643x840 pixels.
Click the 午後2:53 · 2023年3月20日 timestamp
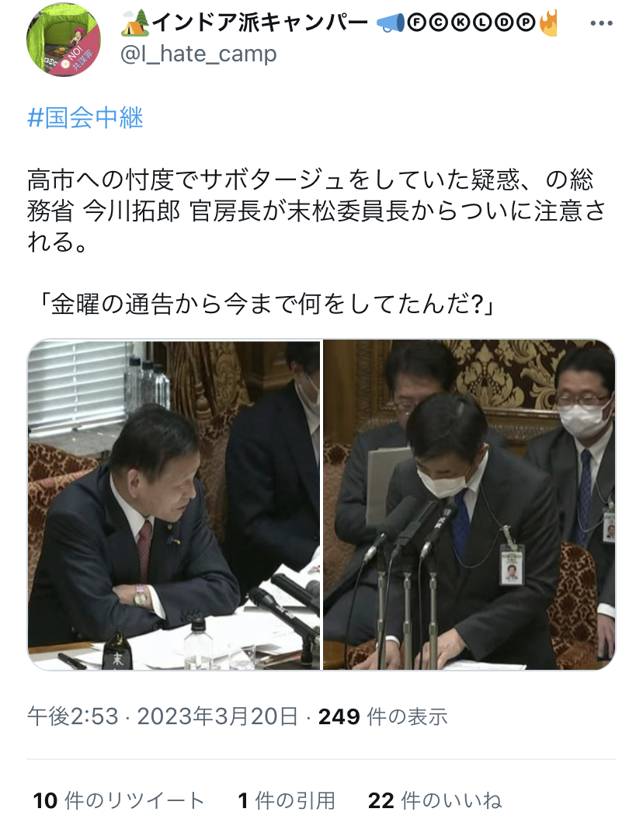163,716
